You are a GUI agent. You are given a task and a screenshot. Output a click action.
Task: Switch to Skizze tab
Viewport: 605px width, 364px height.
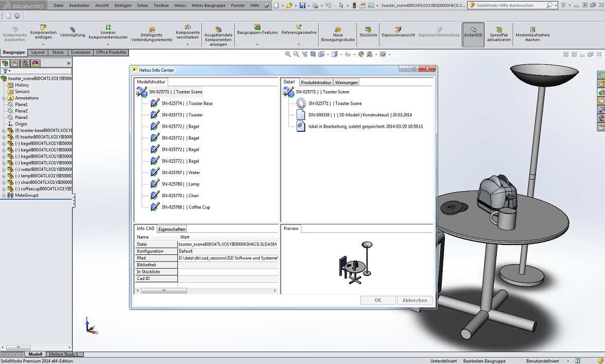point(58,53)
